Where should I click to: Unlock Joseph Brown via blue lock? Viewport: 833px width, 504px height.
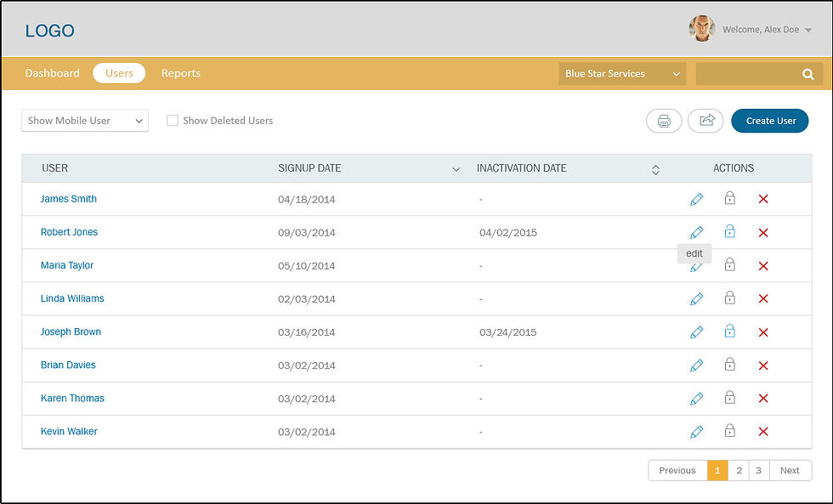[x=730, y=331]
